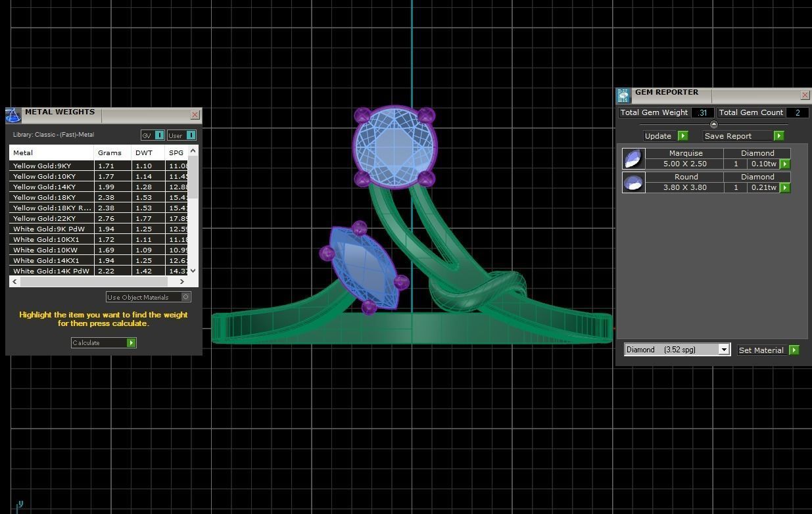Click the Metal column header
Screen dimensions: 812x514
51,153
